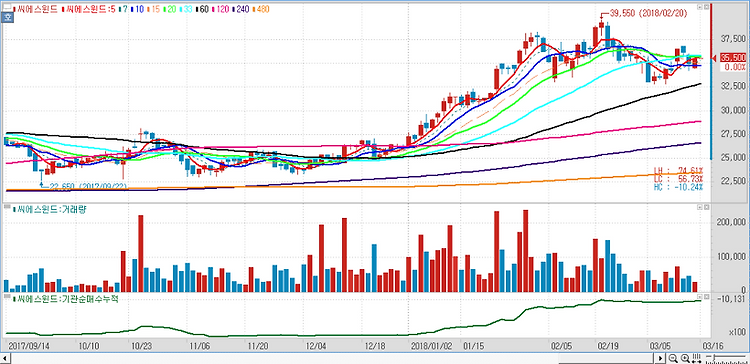The width and height of the screenshot is (750, 364).
Task: Select the 5-day moving average legend
Action: coord(89,9)
